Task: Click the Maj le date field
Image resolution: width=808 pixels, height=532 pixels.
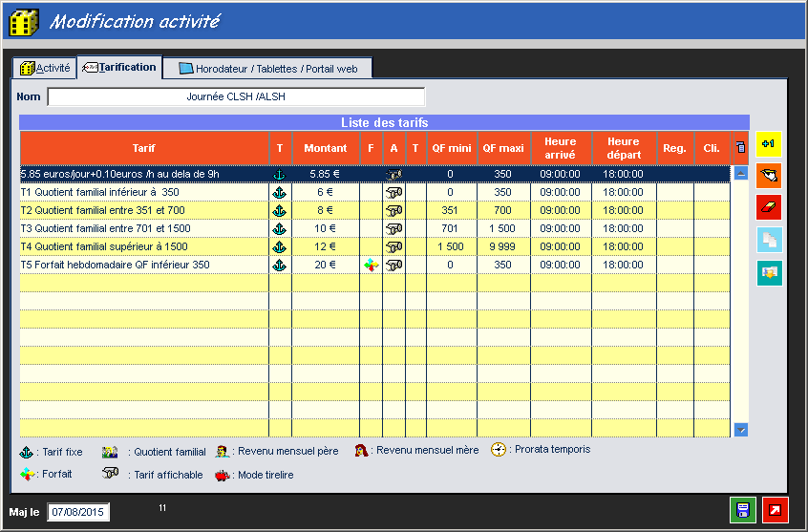Action: [78, 513]
